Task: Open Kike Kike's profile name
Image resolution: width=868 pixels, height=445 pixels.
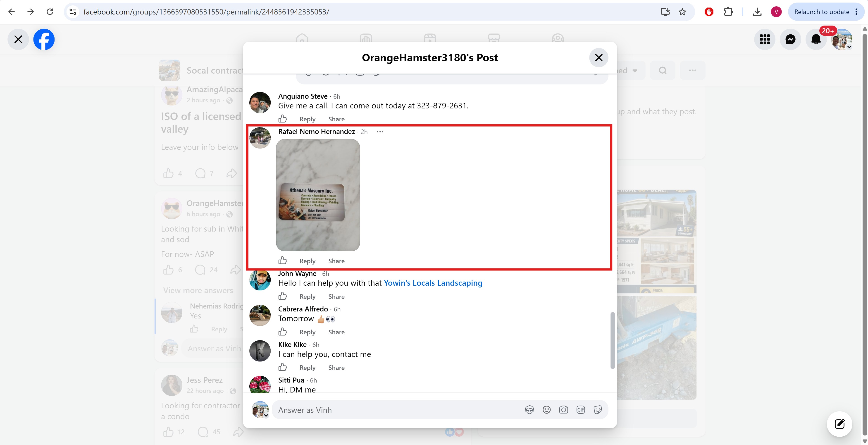Action: click(x=293, y=345)
